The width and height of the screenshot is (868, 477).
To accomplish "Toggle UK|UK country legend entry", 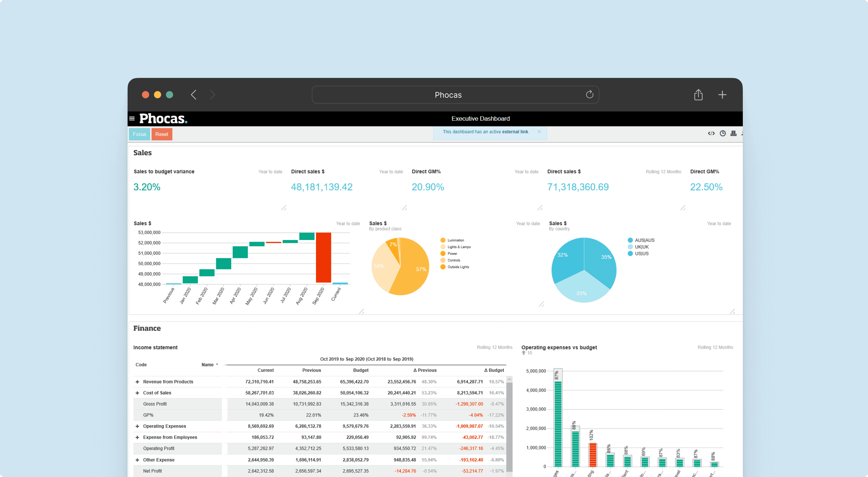I will point(638,247).
